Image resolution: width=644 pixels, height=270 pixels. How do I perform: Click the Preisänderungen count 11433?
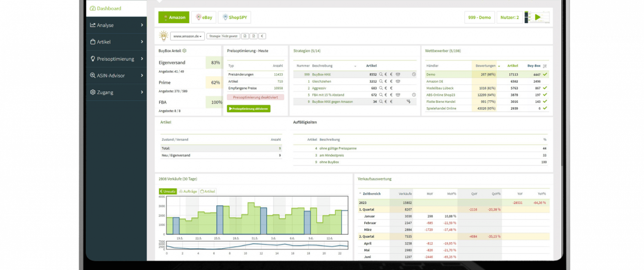(x=278, y=74)
